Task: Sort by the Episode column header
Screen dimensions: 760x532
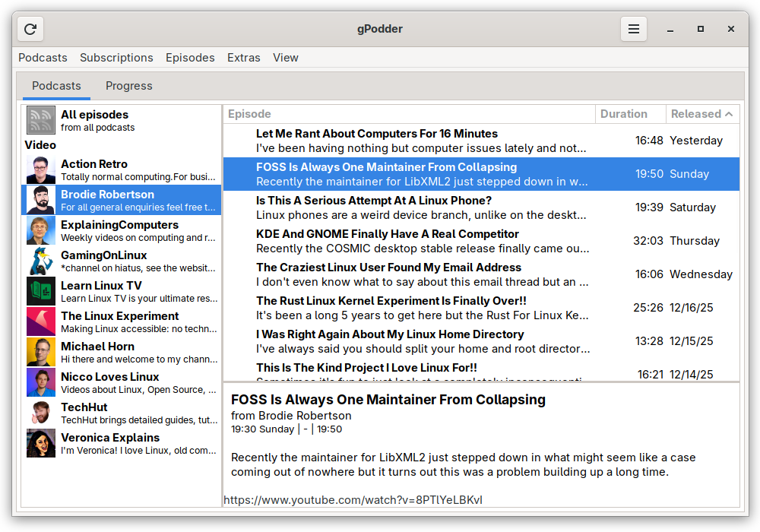Action: coord(409,114)
